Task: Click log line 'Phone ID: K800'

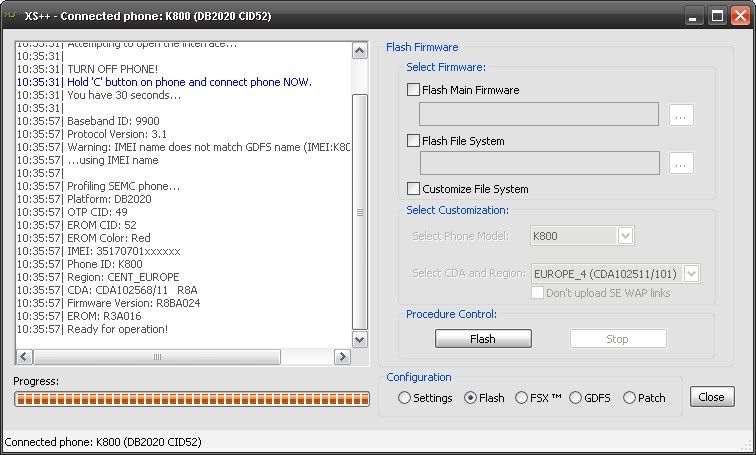Action: 80,264
